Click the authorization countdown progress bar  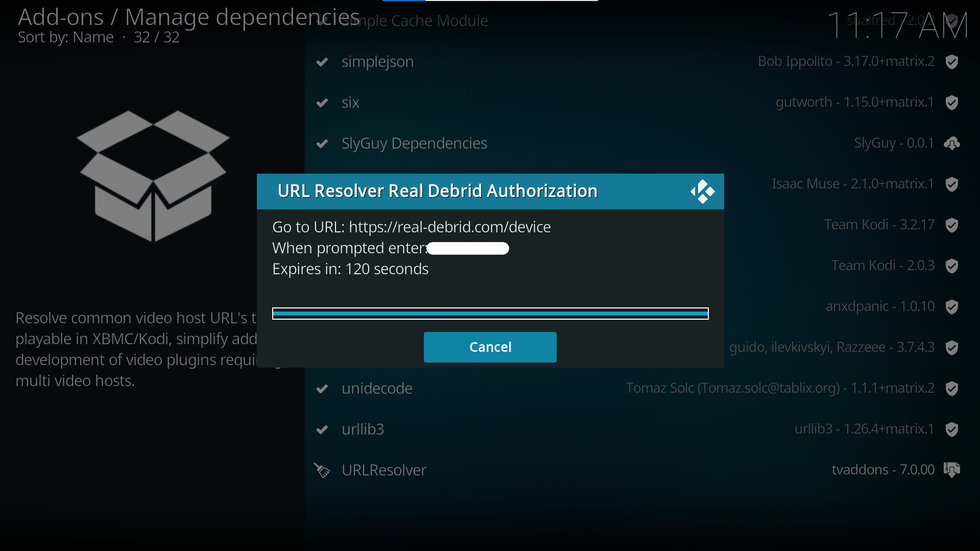490,313
